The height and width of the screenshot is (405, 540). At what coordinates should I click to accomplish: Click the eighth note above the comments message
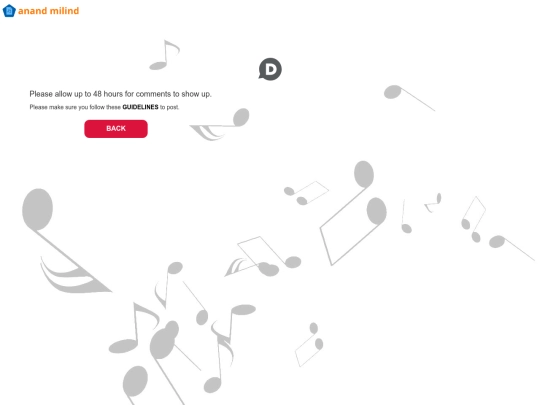164,55
